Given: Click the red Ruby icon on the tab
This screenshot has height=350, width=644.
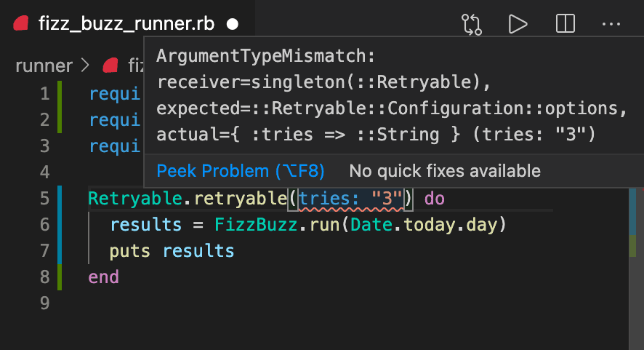Looking at the screenshot, I should click(21, 23).
